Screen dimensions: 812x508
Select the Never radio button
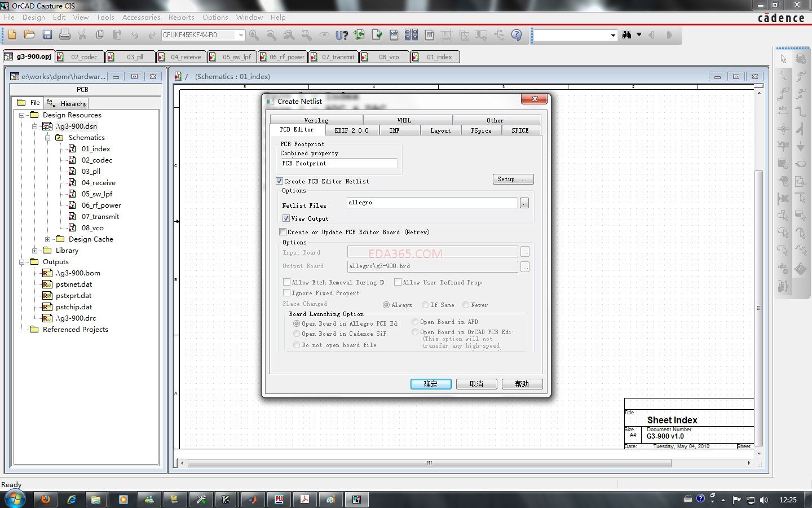click(466, 305)
